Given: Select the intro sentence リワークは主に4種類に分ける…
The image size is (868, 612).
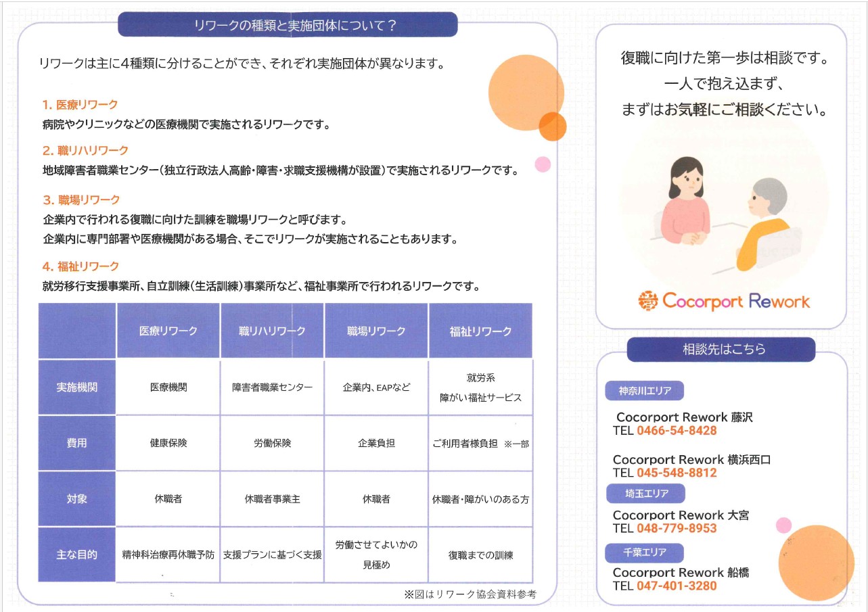Looking at the screenshot, I should [242, 65].
